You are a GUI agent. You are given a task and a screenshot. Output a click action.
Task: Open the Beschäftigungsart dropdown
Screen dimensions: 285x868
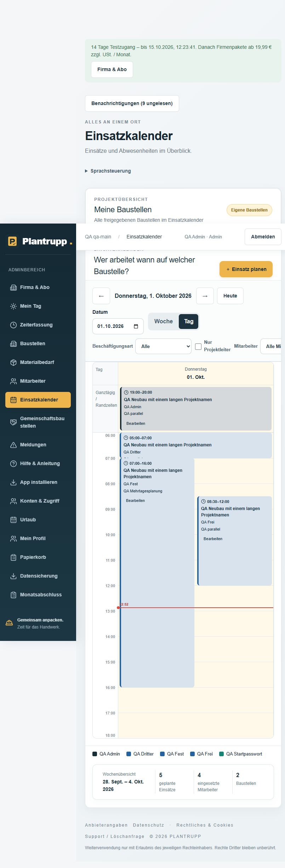click(164, 347)
